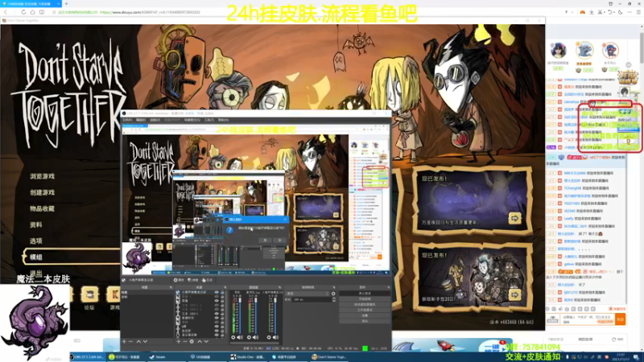Open settings gear of the leftmost mixer channel
Viewport: 644px width, 362px height.
[233, 337]
